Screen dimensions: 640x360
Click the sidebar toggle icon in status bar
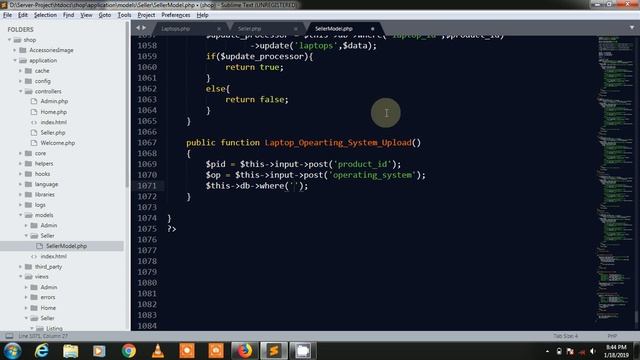pos(9,336)
